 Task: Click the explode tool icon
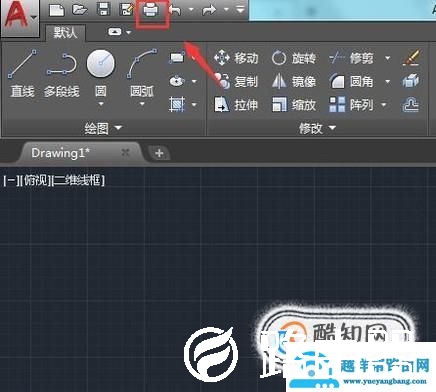tap(411, 81)
